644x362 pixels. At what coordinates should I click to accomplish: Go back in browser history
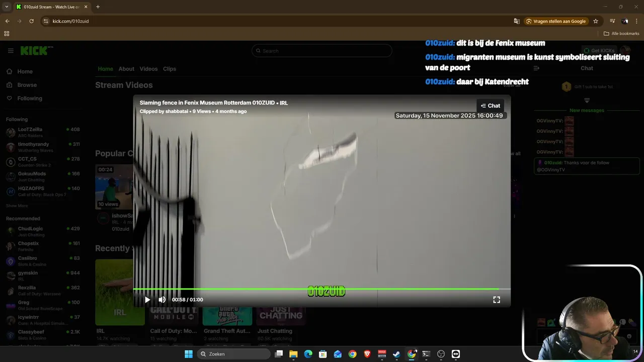point(7,21)
